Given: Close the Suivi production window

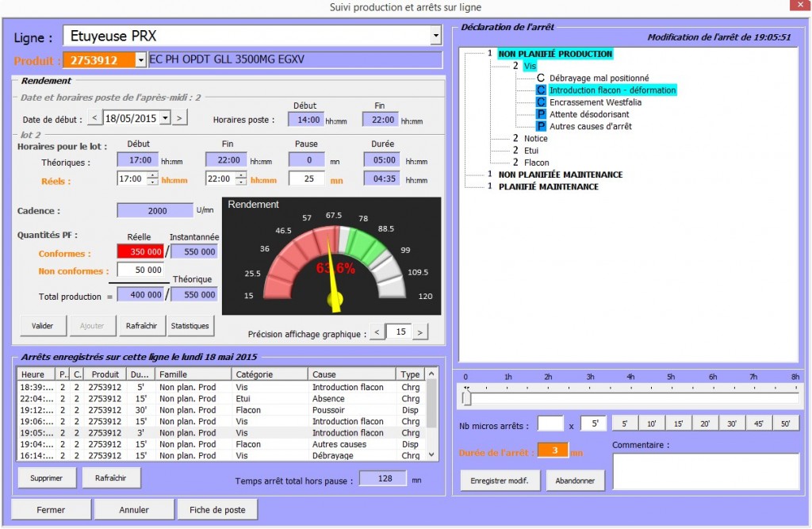Looking at the screenshot, I should (800, 5).
